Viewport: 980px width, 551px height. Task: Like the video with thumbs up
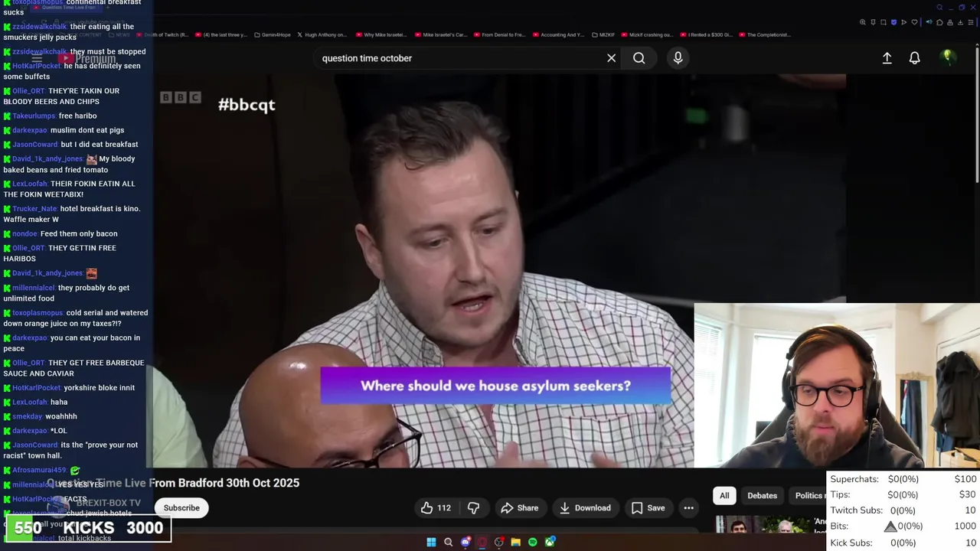point(436,507)
